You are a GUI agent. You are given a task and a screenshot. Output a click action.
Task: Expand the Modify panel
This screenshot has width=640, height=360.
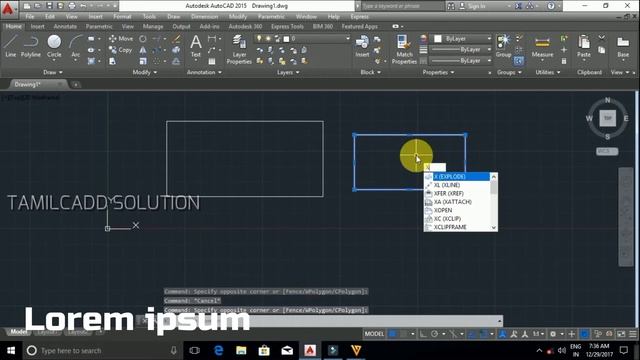[x=144, y=72]
